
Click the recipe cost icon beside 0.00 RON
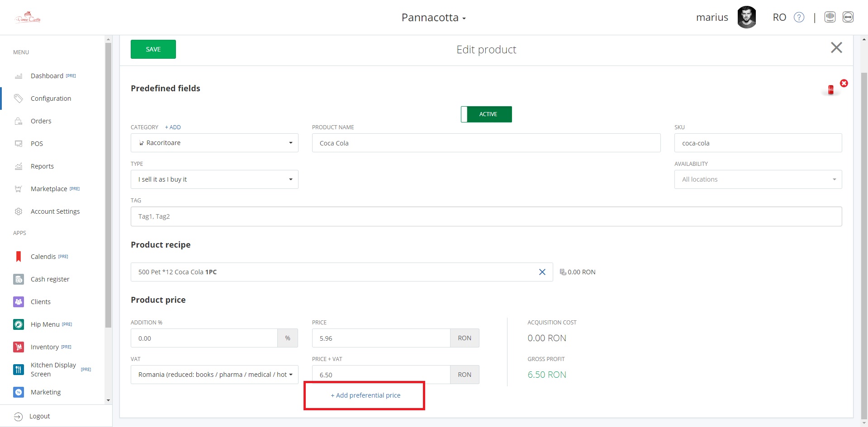pyautogui.click(x=563, y=272)
